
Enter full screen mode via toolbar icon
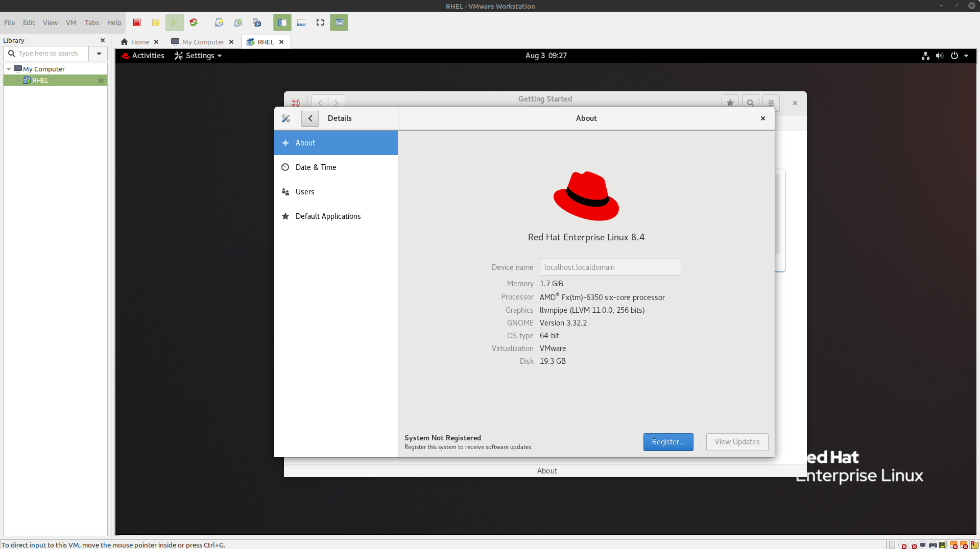tap(320, 22)
